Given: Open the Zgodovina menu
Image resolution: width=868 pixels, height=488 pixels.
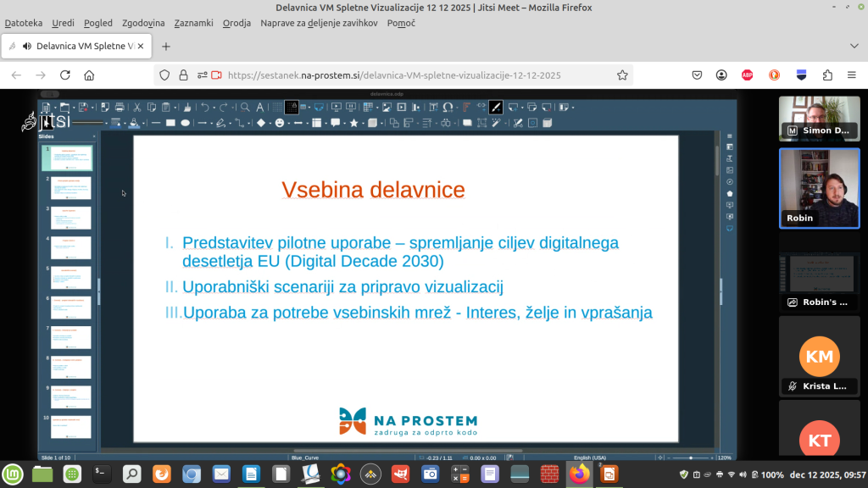Looking at the screenshot, I should (143, 23).
